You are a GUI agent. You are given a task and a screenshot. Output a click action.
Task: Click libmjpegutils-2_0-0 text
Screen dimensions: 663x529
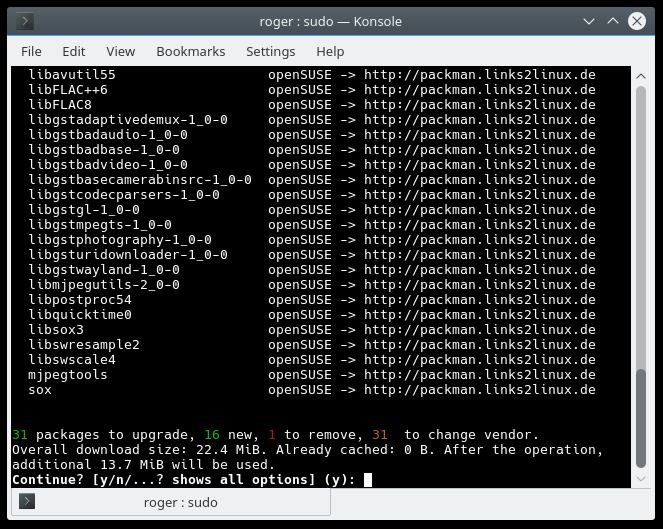pos(104,285)
